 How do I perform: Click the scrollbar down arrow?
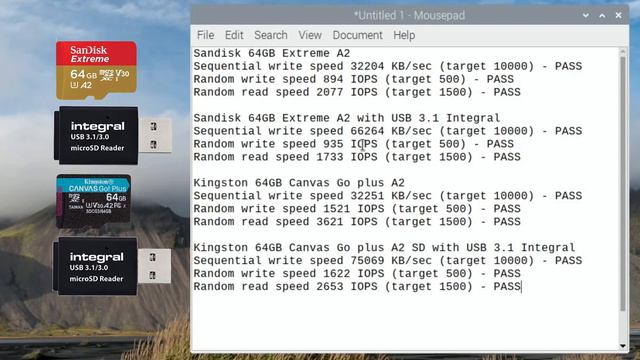(623, 346)
